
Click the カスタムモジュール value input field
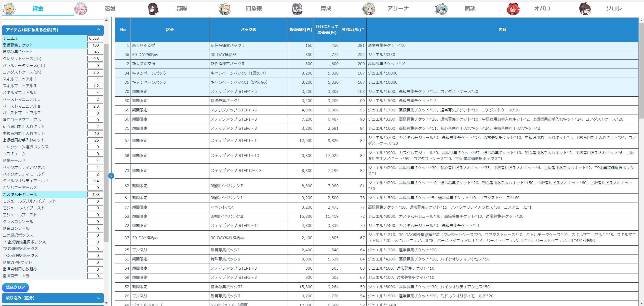(95, 195)
